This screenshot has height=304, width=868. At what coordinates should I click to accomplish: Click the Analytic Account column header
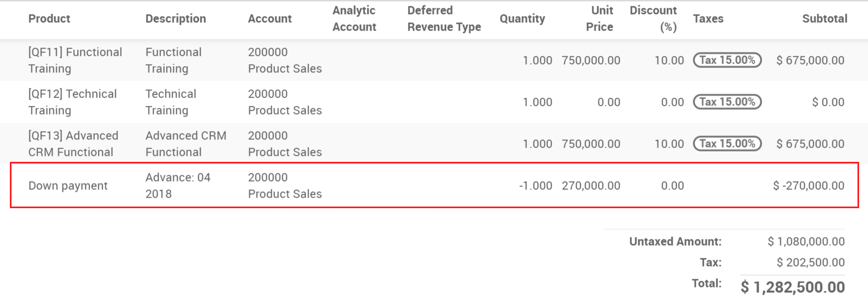pos(354,18)
